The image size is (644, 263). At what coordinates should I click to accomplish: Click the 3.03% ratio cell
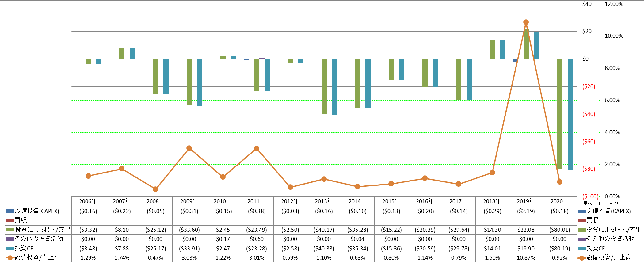pos(189,258)
